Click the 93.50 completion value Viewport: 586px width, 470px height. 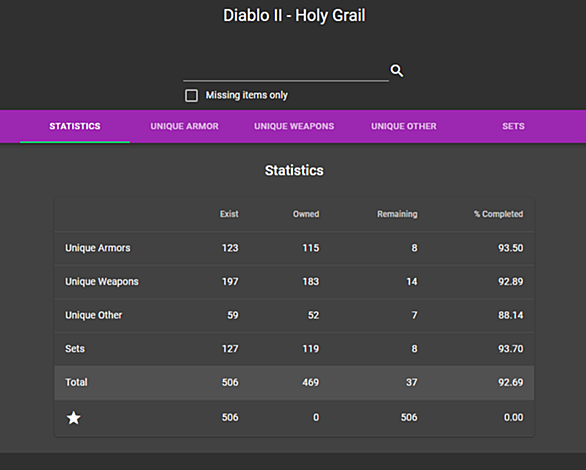511,248
